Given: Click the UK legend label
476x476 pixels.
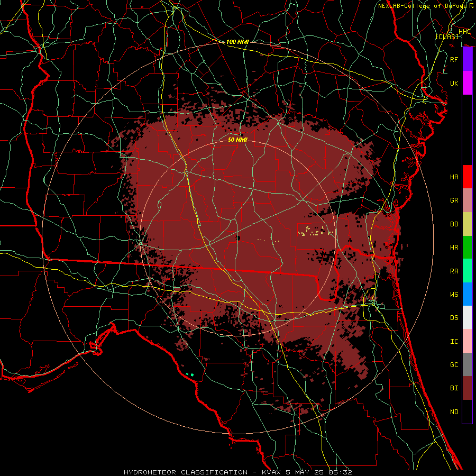Looking at the screenshot, I should [454, 83].
